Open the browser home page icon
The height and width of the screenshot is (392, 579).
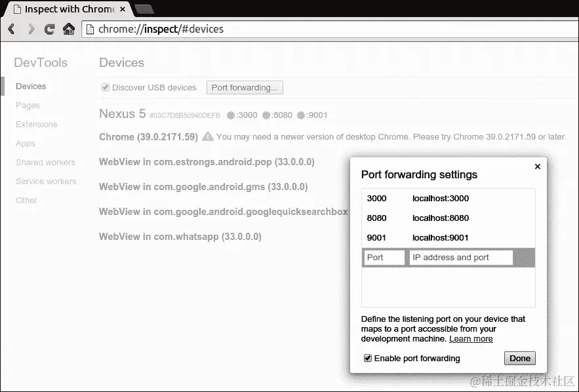tap(69, 29)
